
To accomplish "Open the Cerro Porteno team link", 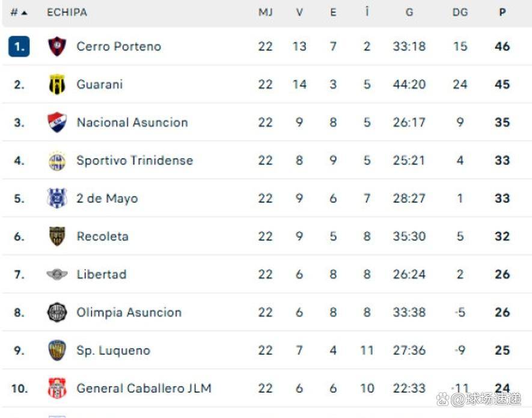I will (x=118, y=46).
